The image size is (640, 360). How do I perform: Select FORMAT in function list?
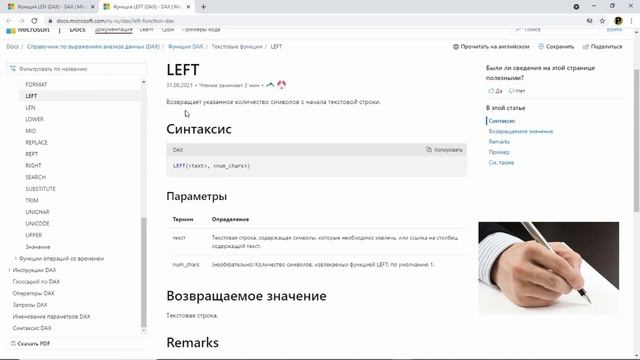(36, 84)
